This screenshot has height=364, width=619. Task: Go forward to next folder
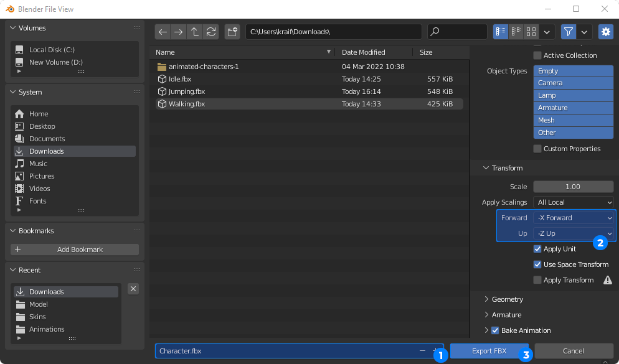(179, 32)
